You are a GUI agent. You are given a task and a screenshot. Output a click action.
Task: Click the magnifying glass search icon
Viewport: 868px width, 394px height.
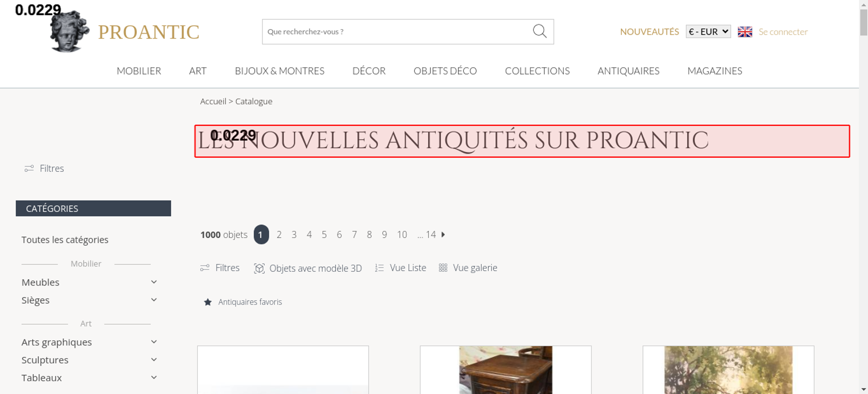pyautogui.click(x=539, y=31)
